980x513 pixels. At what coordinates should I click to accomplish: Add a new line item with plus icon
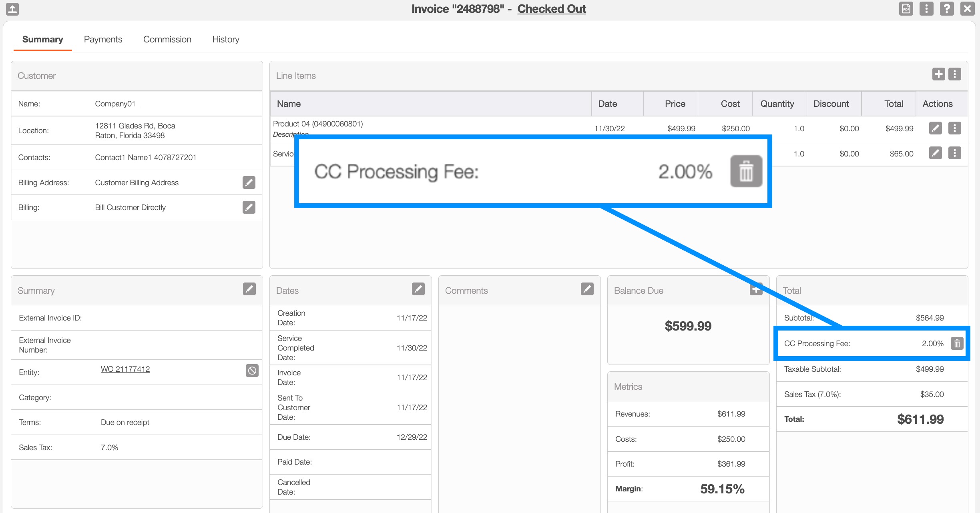pos(938,74)
